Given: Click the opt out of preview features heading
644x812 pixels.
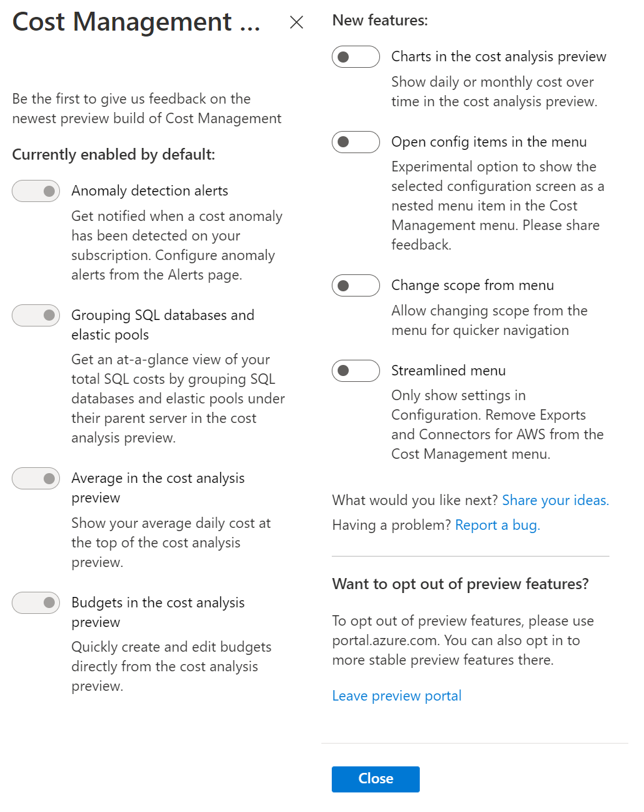Looking at the screenshot, I should (460, 584).
